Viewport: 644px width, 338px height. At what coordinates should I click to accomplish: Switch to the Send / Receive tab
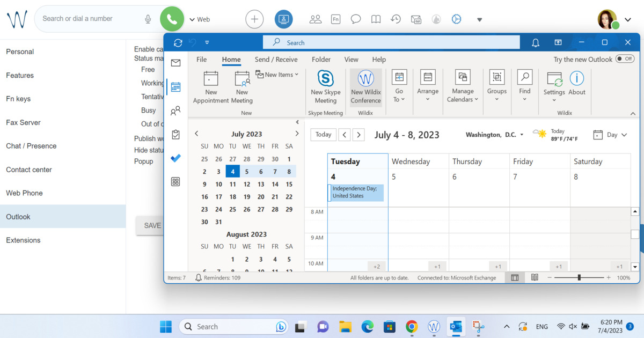pyautogui.click(x=276, y=60)
